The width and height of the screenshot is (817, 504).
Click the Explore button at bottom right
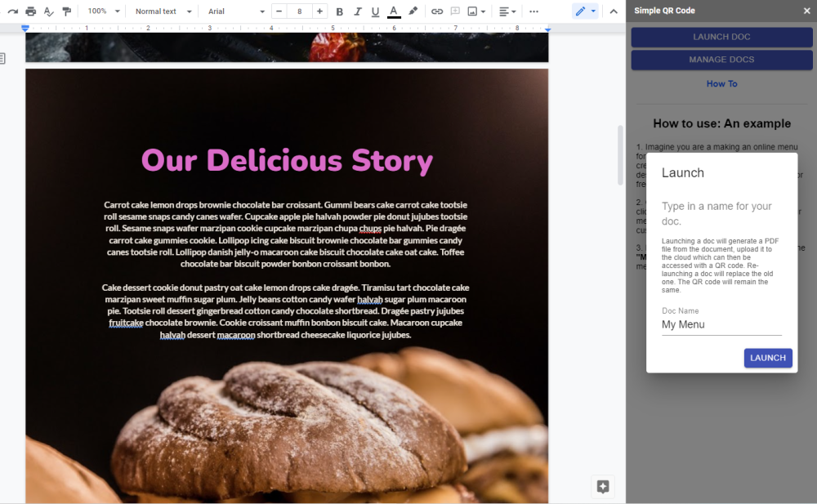pyautogui.click(x=603, y=486)
